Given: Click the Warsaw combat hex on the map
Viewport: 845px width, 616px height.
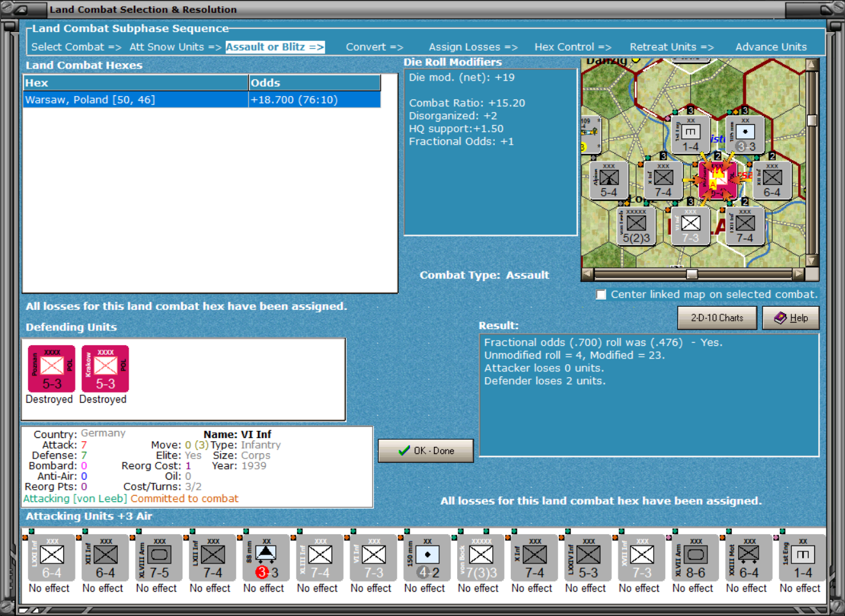Looking at the screenshot, I should click(718, 181).
